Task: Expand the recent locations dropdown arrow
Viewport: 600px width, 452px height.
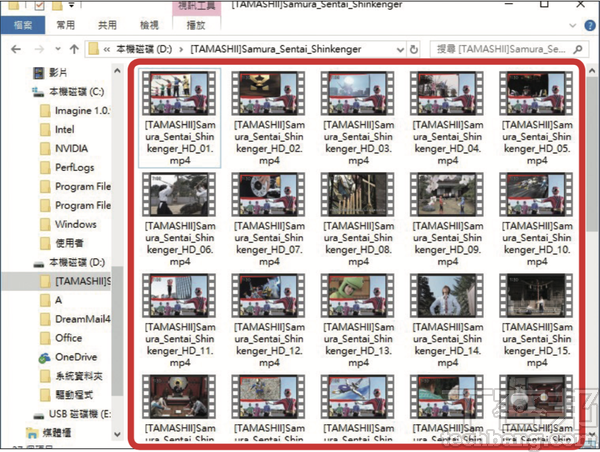Action: click(x=56, y=48)
